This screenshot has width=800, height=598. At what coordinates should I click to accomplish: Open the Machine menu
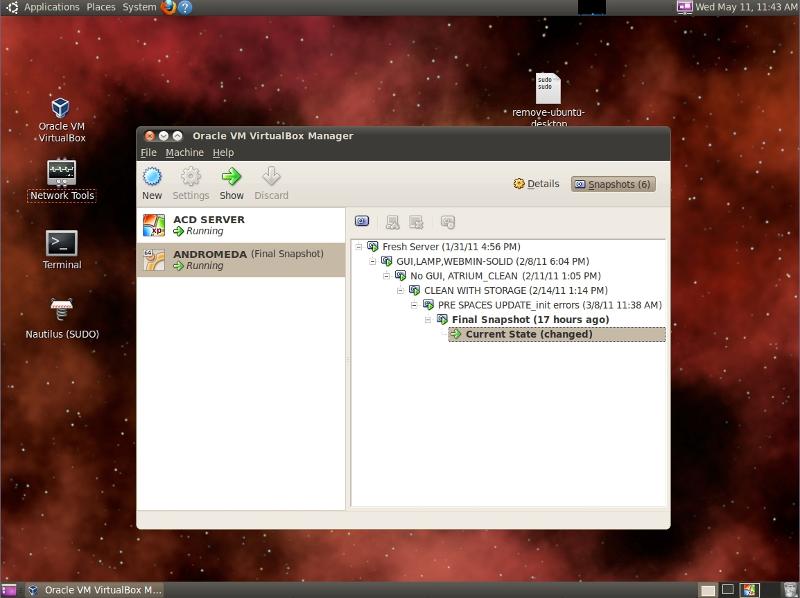(185, 153)
